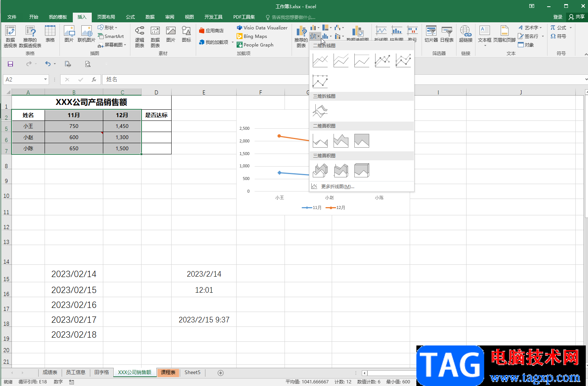
Task: Choose 3-D 100% stacked area chart thumbnail
Action: (x=362, y=170)
